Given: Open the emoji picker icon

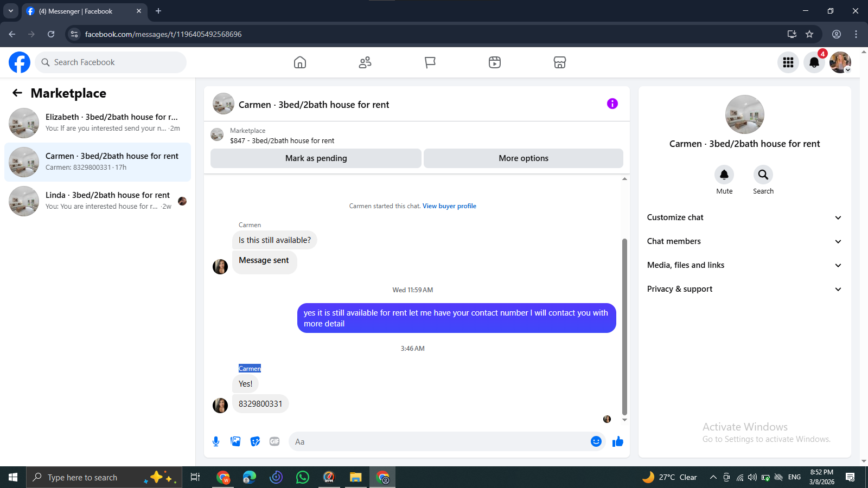Looking at the screenshot, I should click(x=596, y=441).
